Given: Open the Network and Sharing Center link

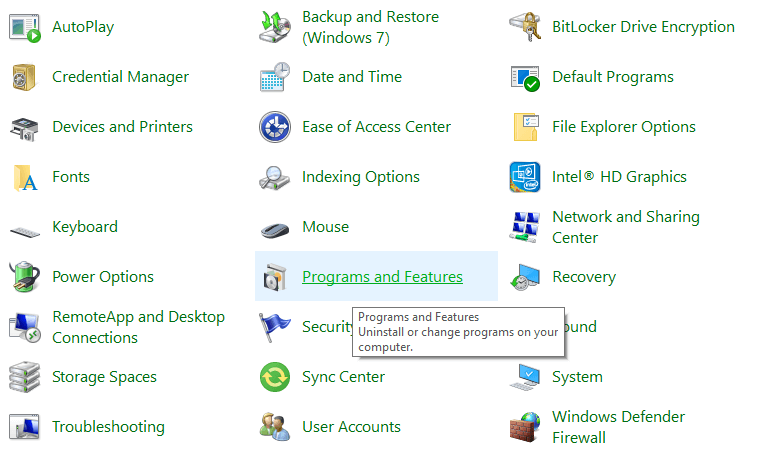Looking at the screenshot, I should [x=625, y=227].
